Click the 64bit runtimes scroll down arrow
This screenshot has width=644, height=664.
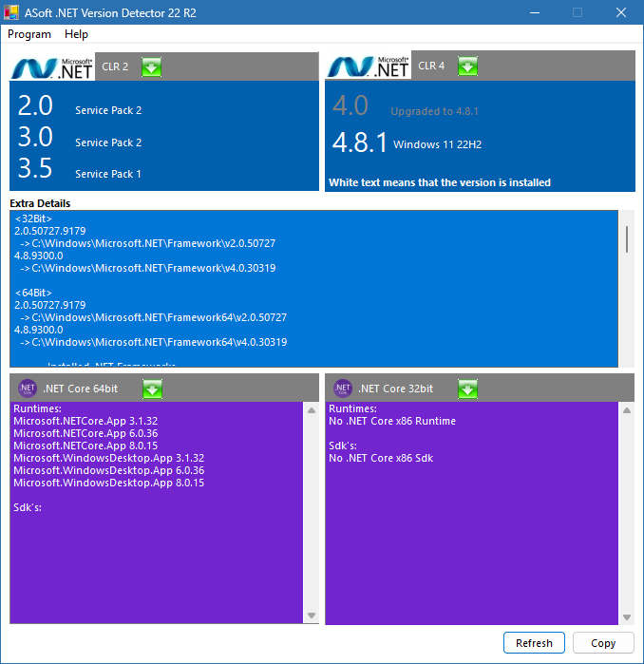click(x=312, y=616)
